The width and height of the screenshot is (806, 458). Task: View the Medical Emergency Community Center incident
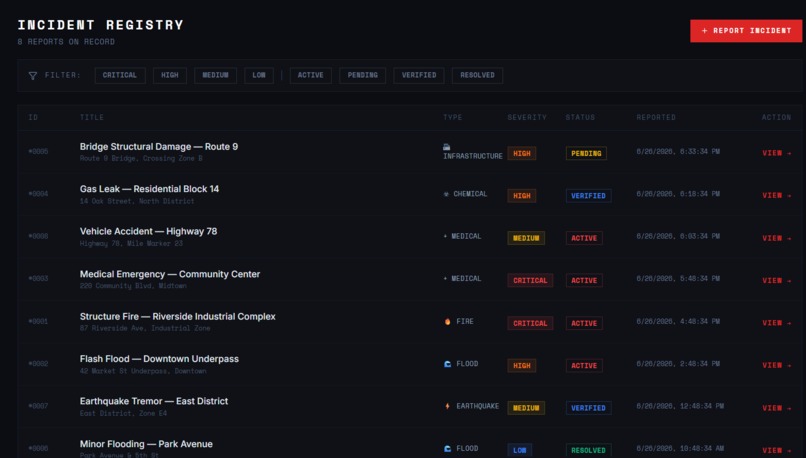tap(777, 280)
